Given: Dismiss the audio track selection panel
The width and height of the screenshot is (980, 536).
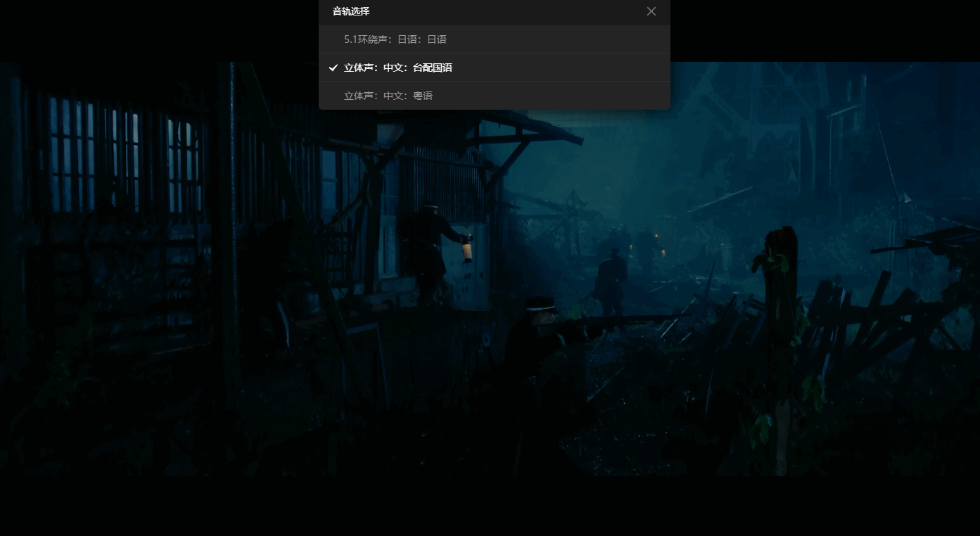Looking at the screenshot, I should coord(651,11).
